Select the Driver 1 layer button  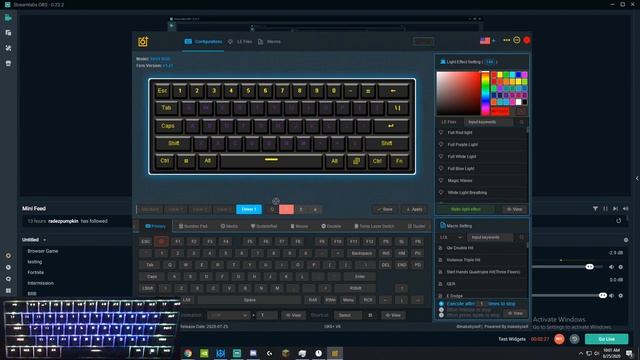[x=249, y=209]
